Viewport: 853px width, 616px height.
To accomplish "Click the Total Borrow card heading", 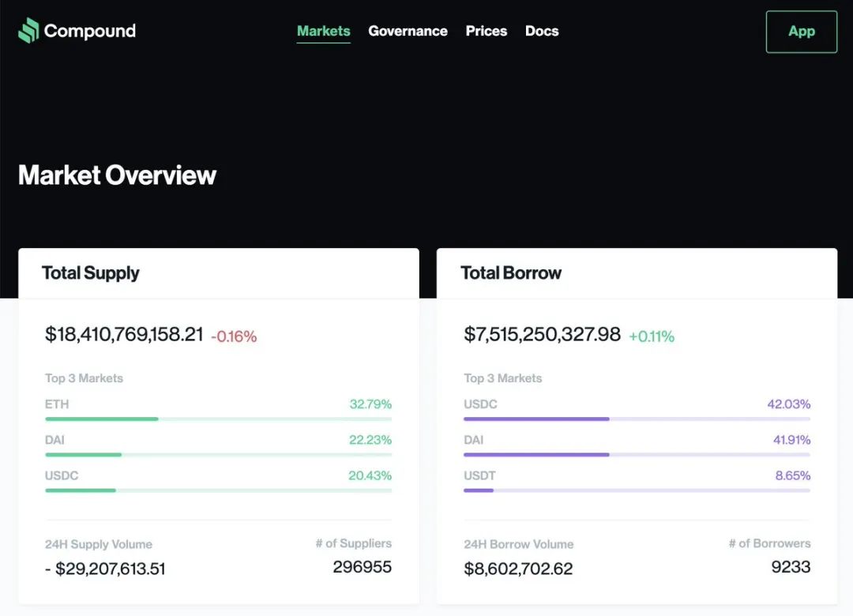I will (x=511, y=272).
